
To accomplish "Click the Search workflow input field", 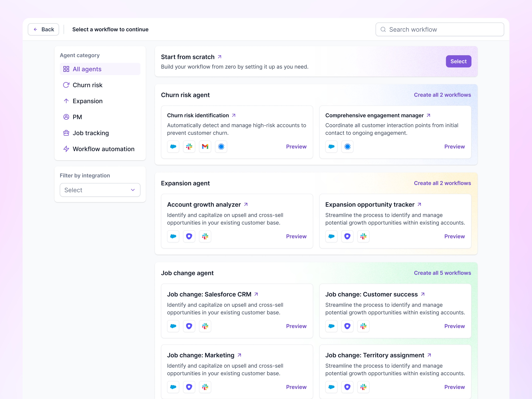I will (439, 29).
